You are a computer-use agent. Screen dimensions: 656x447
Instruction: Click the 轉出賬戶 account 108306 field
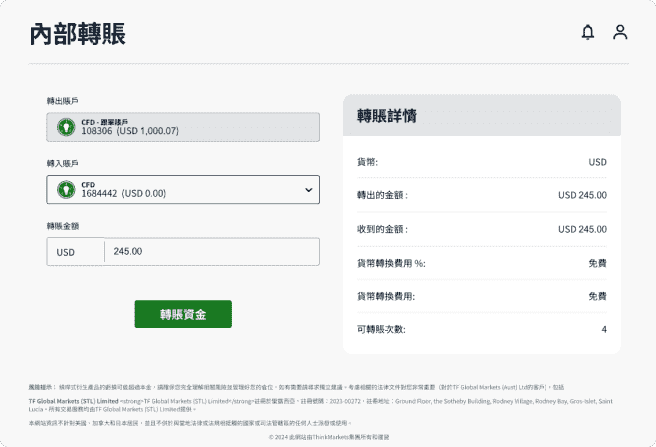coord(182,127)
